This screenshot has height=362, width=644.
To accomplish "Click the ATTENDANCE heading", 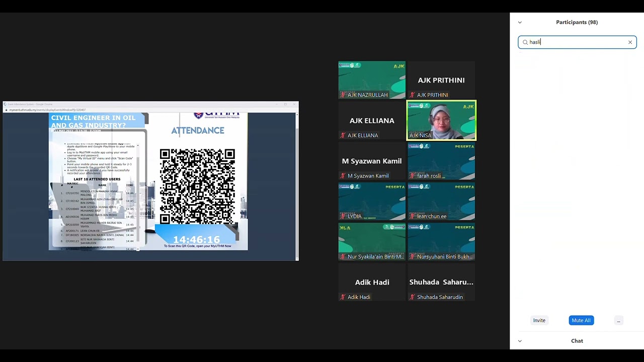I will [x=198, y=131].
